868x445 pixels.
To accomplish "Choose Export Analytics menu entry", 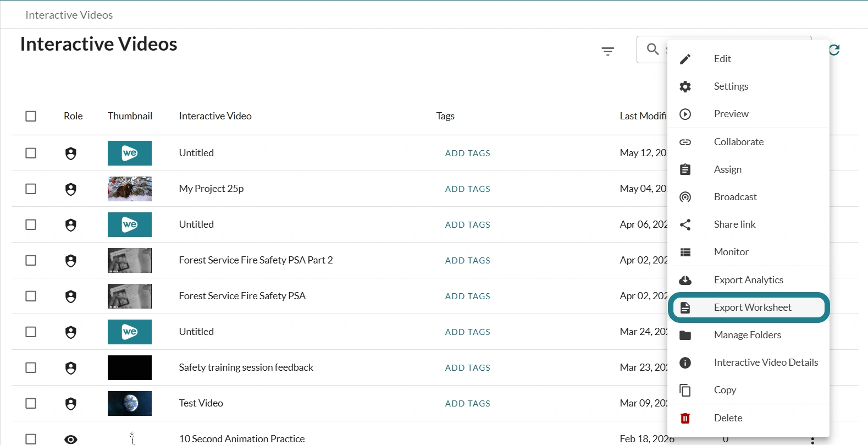I will click(749, 280).
